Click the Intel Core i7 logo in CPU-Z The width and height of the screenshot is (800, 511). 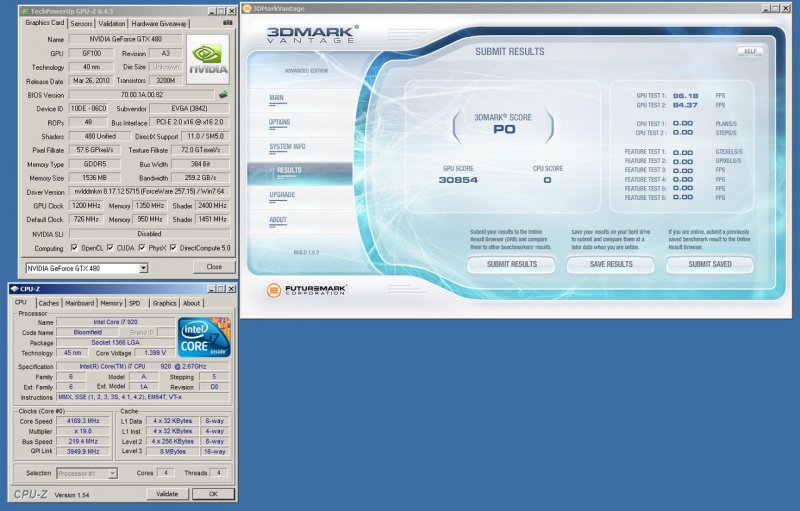(x=204, y=337)
